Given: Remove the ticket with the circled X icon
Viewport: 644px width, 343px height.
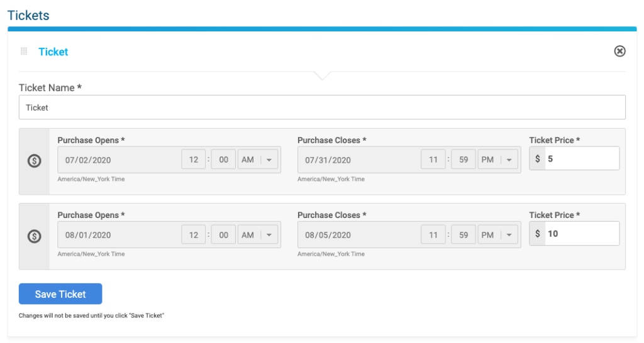Looking at the screenshot, I should [x=619, y=52].
